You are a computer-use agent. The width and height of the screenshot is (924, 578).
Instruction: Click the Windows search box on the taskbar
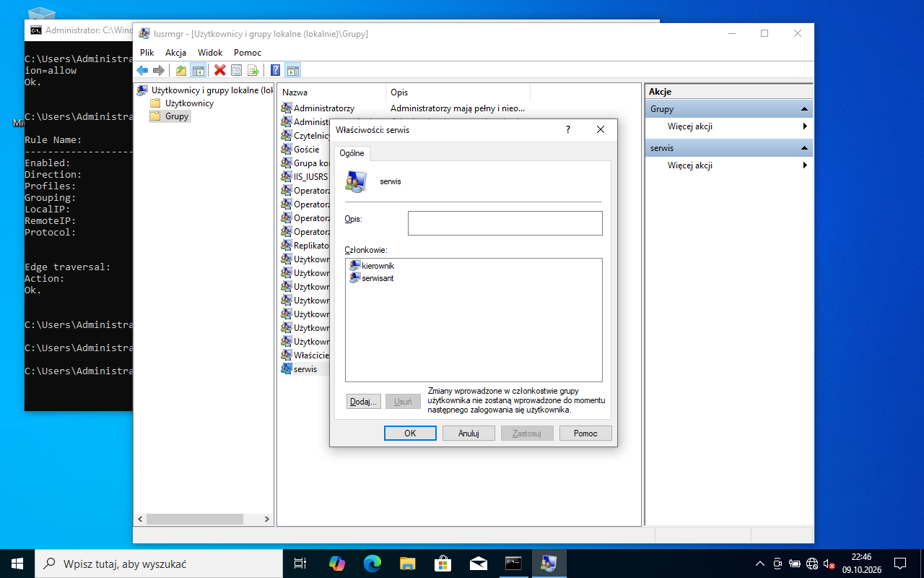click(x=159, y=564)
